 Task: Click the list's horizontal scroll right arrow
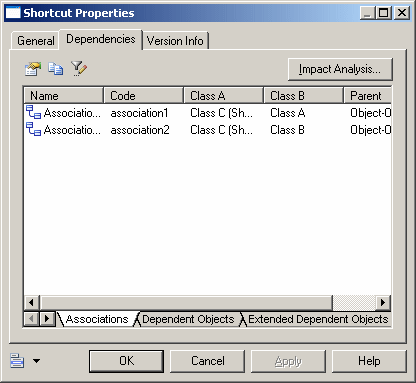[x=383, y=303]
